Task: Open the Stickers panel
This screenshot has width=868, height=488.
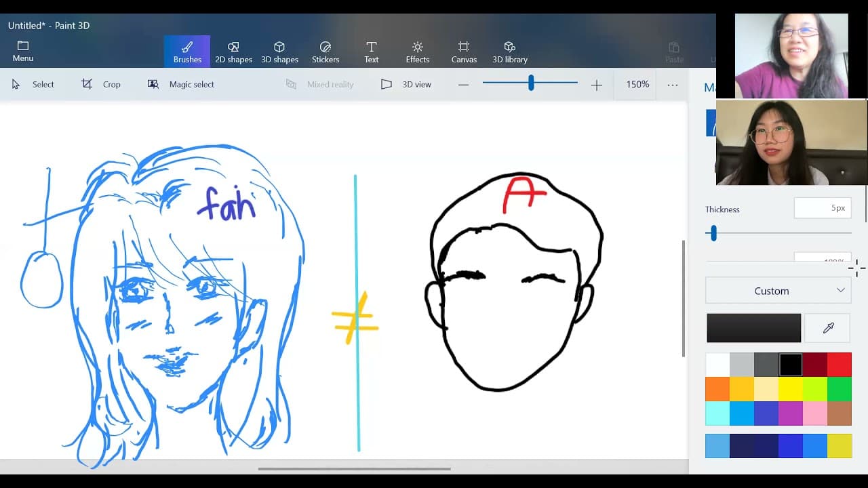Action: pyautogui.click(x=325, y=52)
